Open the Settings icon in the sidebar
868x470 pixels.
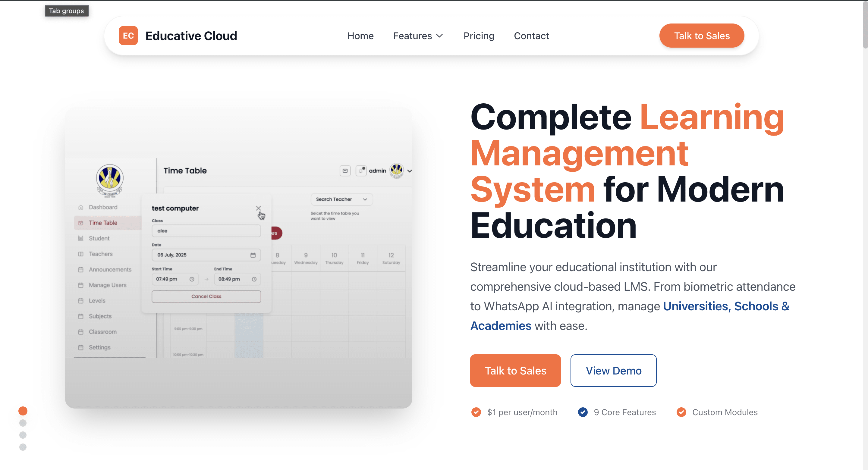(80, 347)
